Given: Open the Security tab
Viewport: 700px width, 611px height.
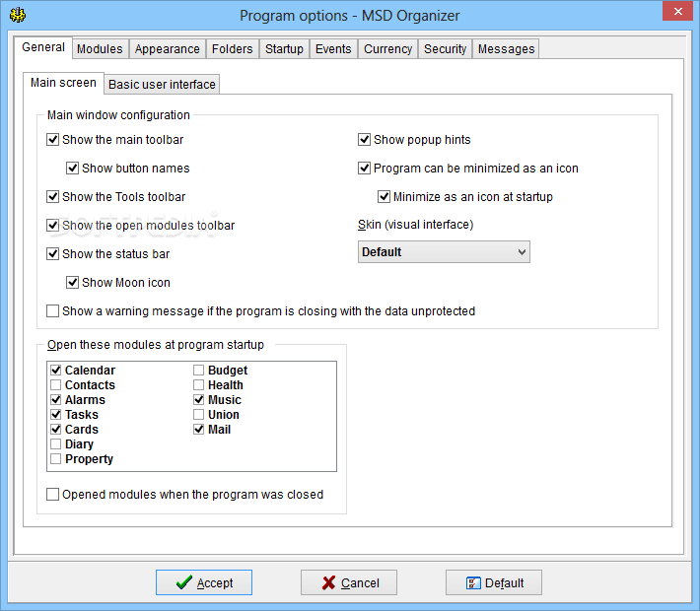Looking at the screenshot, I should (x=445, y=48).
